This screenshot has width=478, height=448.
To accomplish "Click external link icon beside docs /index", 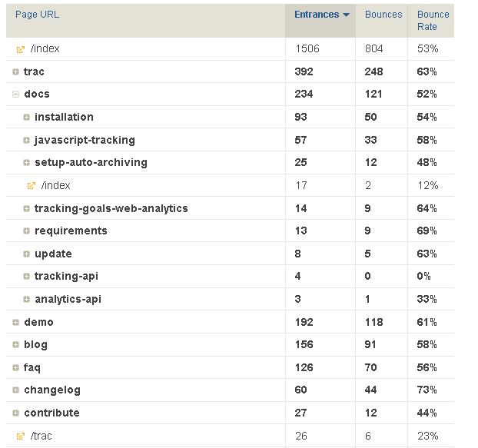I will [32, 185].
